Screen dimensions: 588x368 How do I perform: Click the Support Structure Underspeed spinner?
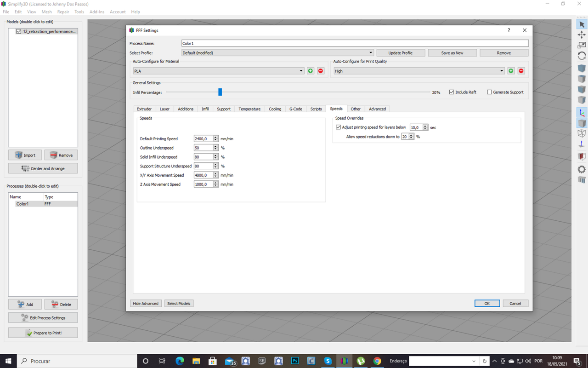coord(216,166)
